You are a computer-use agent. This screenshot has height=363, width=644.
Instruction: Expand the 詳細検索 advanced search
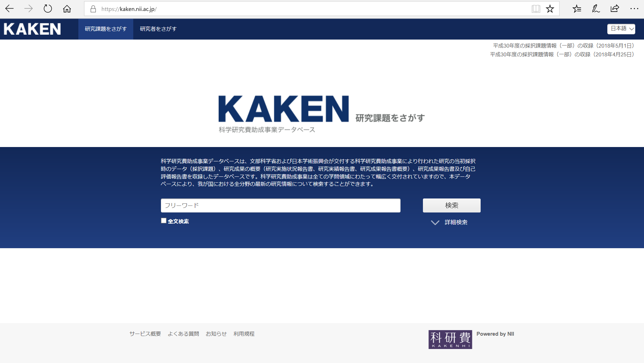coord(449,222)
